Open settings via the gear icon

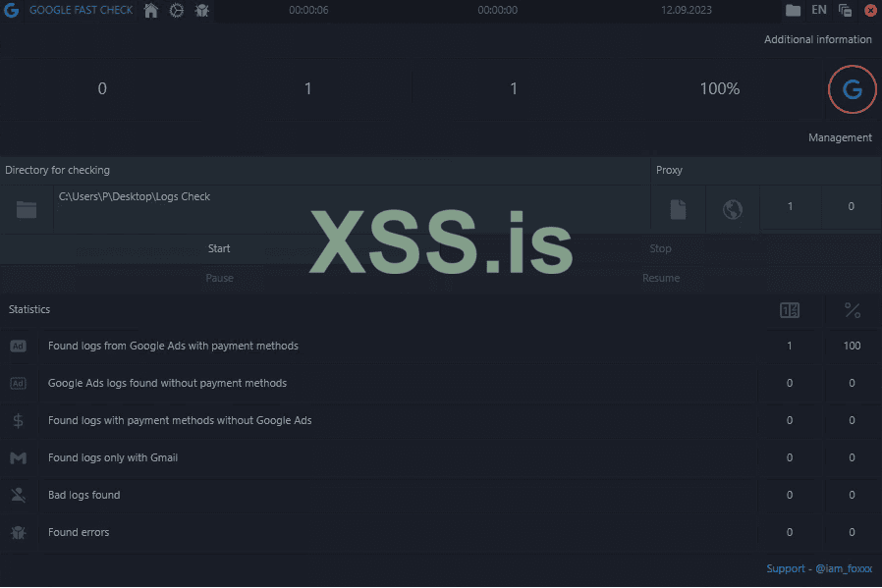[177, 10]
